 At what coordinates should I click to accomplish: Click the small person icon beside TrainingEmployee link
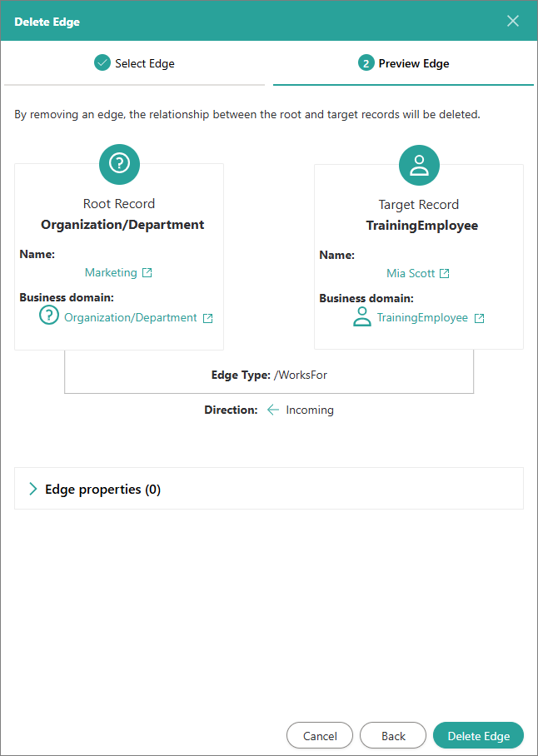[362, 317]
